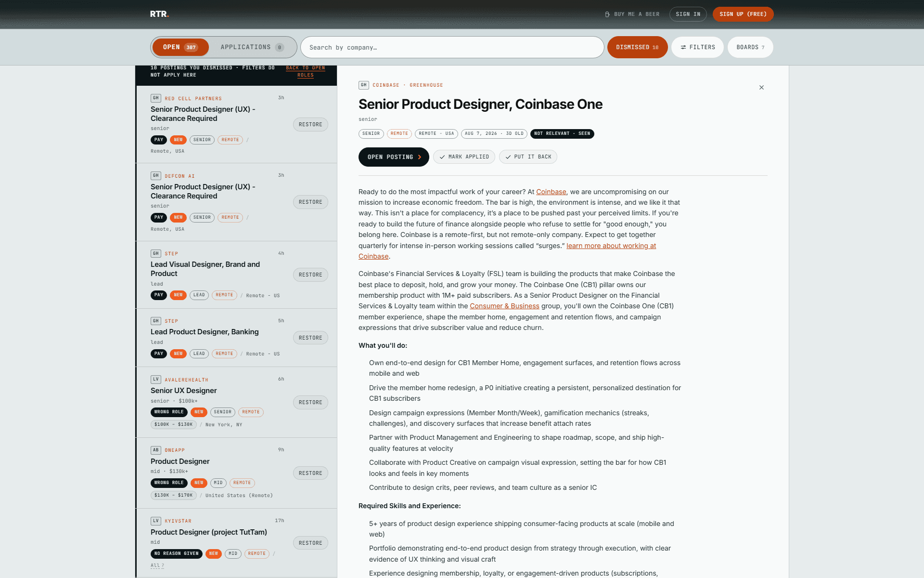Open the Coinbase company link in description
The width and height of the screenshot is (924, 578).
[x=551, y=192]
